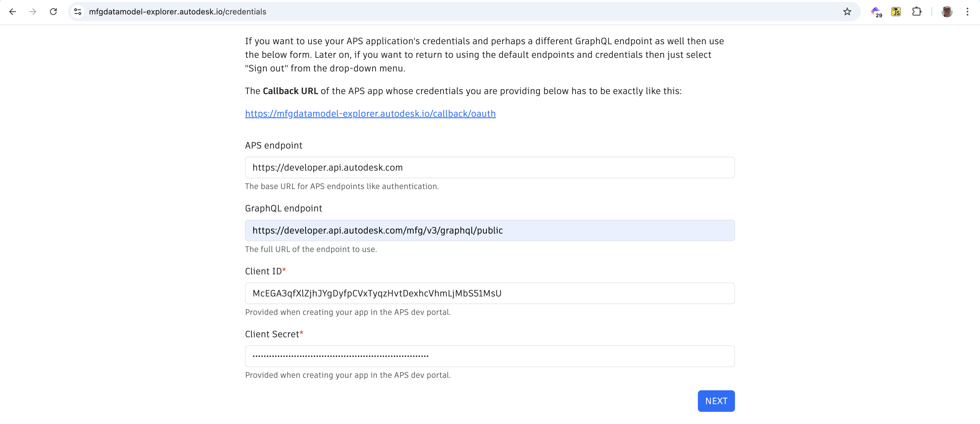Open Chrome three-dot menu
Image resolution: width=980 pixels, height=424 pixels.
click(x=967, y=12)
